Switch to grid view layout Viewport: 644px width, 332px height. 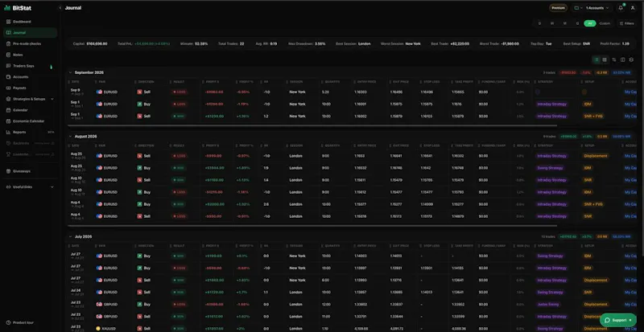pyautogui.click(x=605, y=60)
